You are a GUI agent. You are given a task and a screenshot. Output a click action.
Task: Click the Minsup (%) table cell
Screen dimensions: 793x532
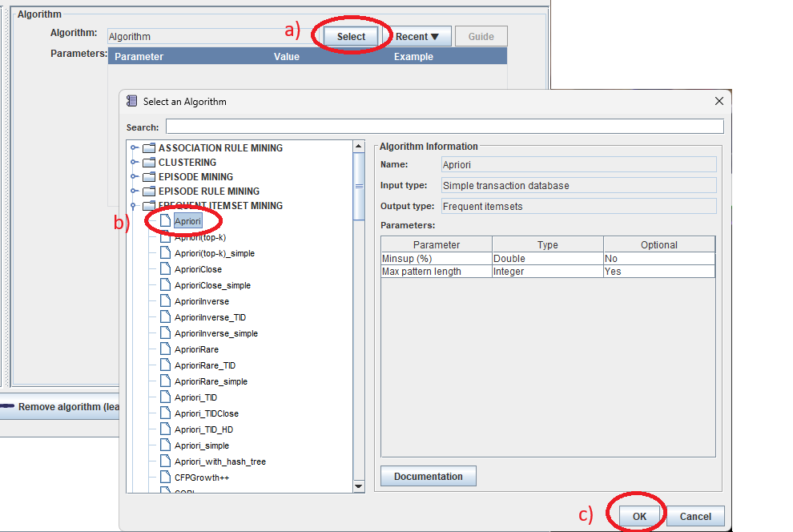pyautogui.click(x=437, y=259)
